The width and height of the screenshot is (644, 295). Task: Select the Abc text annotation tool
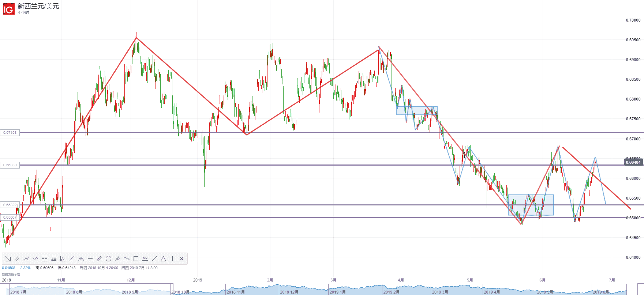tap(145, 259)
